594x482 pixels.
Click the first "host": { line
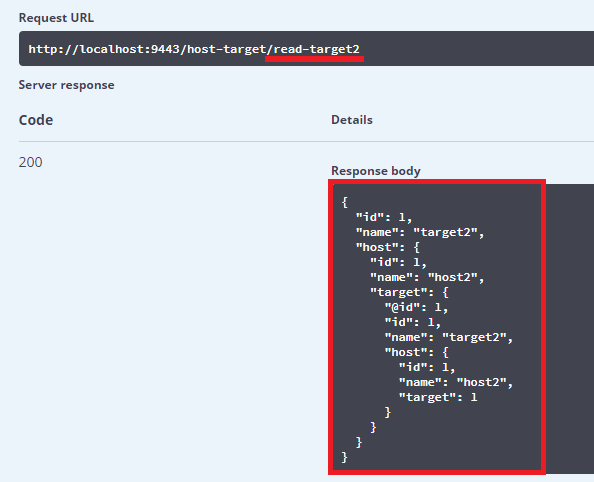pos(388,247)
